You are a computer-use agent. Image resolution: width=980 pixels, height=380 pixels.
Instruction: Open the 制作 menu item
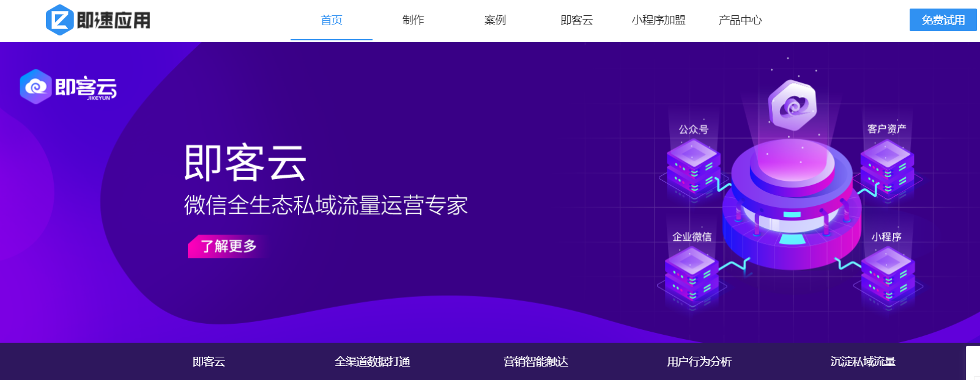coord(413,20)
